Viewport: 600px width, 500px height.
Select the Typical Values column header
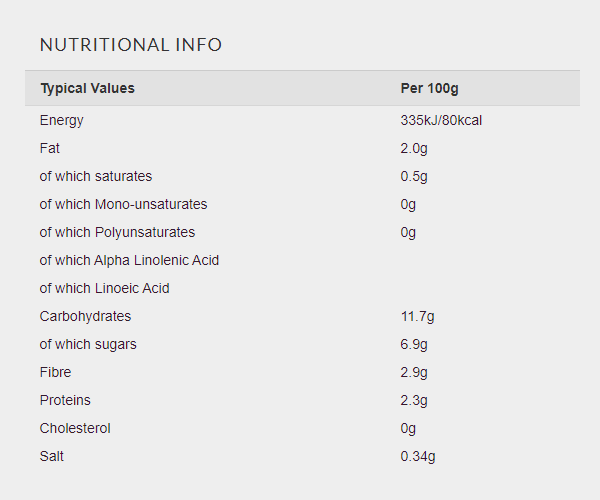[88, 88]
